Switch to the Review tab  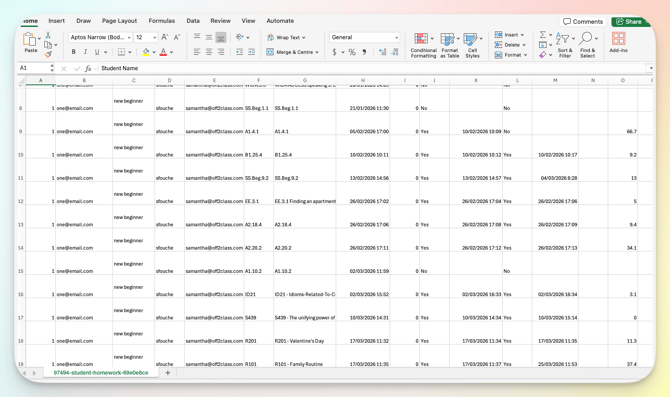pos(220,21)
